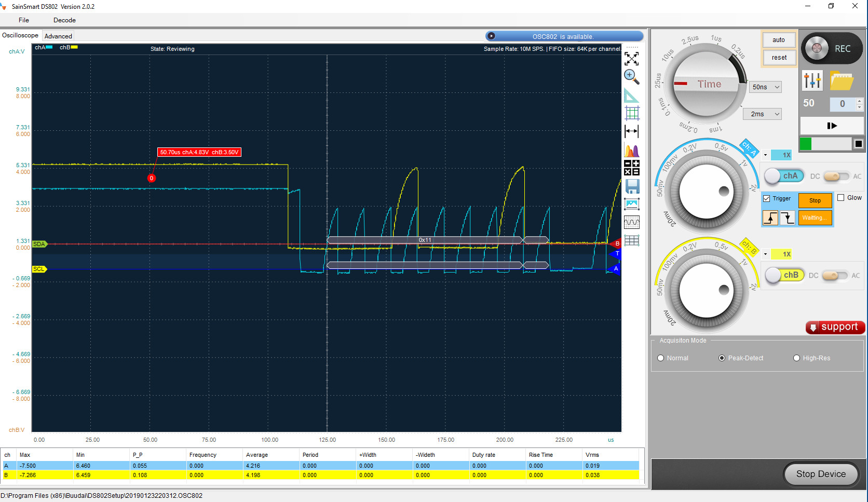Toggle the chB channel switch
Image resolution: width=868 pixels, height=502 pixels.
(x=784, y=275)
